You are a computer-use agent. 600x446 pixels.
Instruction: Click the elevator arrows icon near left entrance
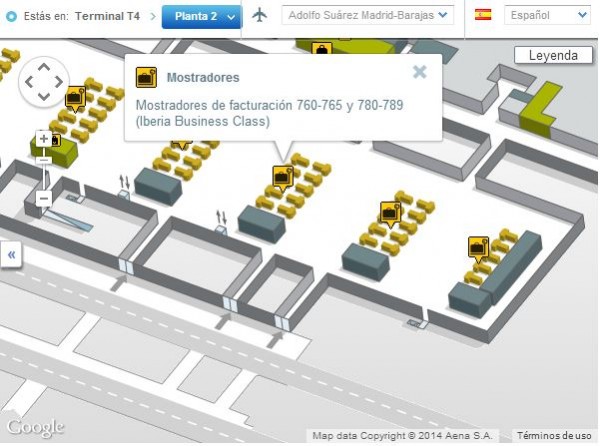[x=124, y=181]
